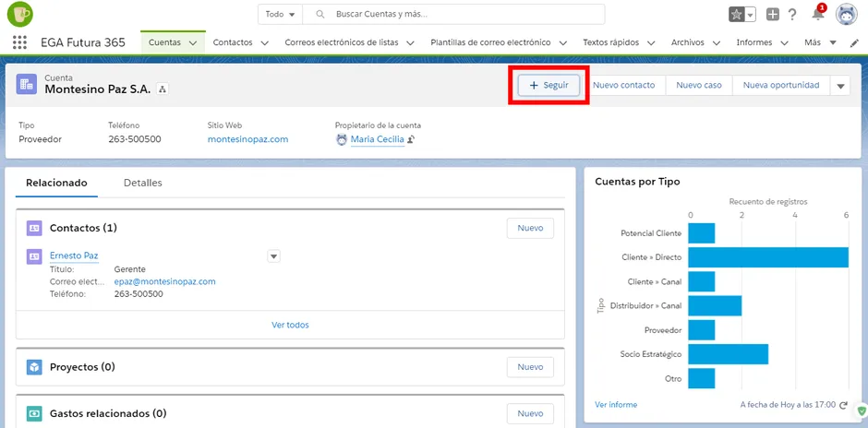Switch to the Detalles tab

pyautogui.click(x=143, y=183)
